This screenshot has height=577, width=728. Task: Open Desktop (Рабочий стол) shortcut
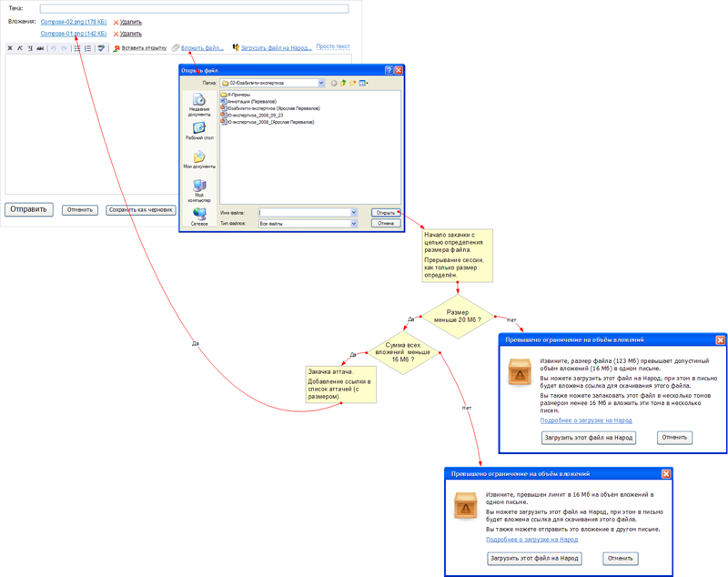tap(199, 132)
